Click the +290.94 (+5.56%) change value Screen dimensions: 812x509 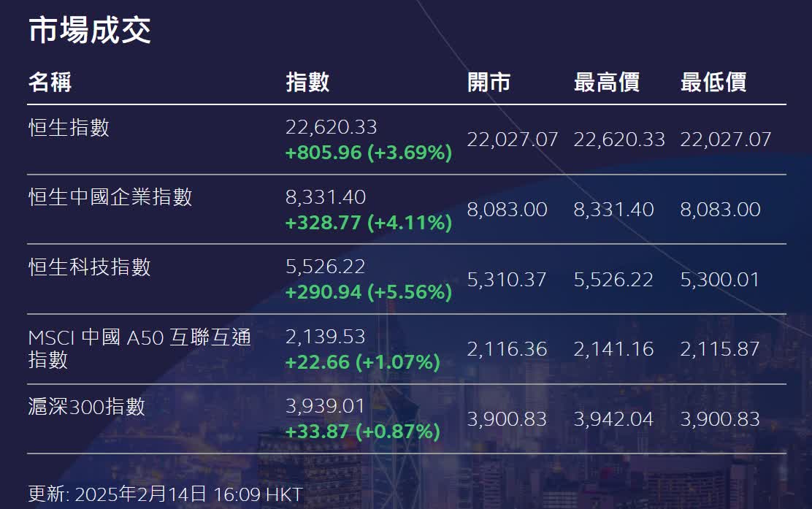[369, 292]
